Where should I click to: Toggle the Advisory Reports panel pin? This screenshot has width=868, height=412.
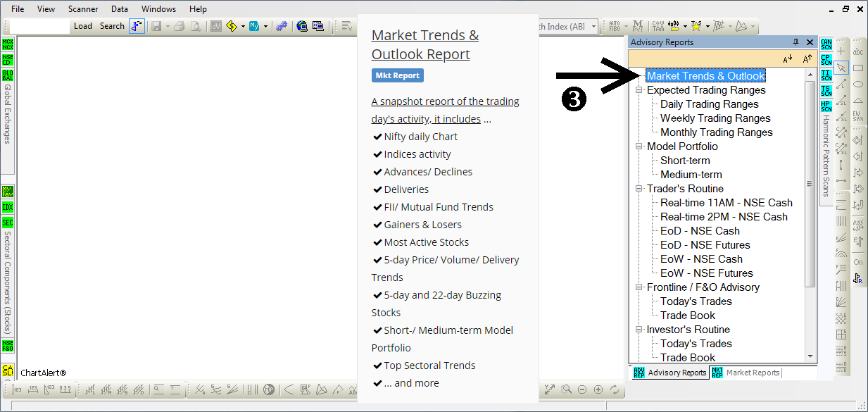tap(796, 42)
